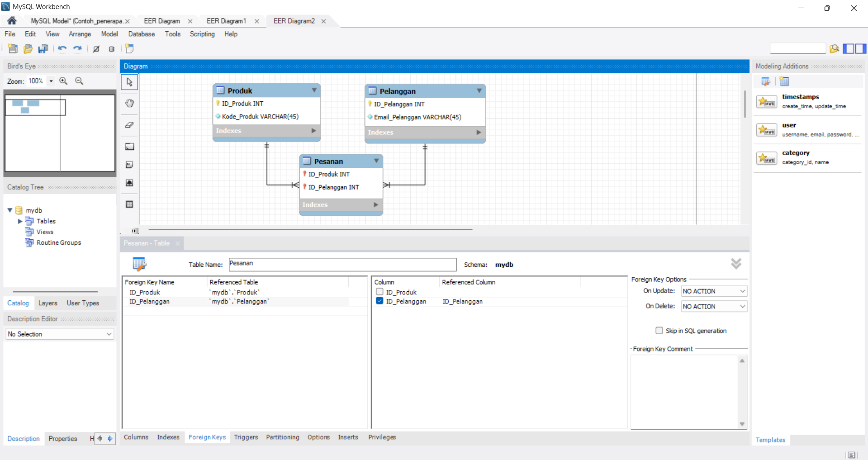Open the On Delete action dropdown

[x=714, y=306]
